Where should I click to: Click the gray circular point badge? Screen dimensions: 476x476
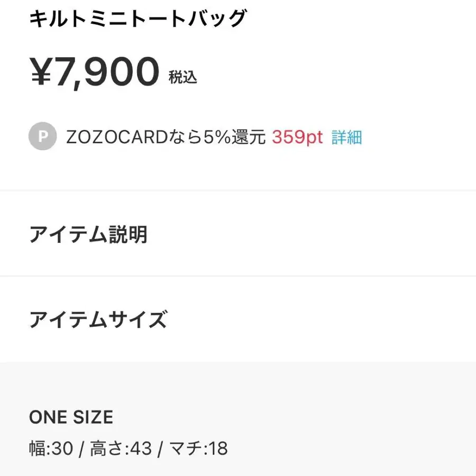[42, 136]
